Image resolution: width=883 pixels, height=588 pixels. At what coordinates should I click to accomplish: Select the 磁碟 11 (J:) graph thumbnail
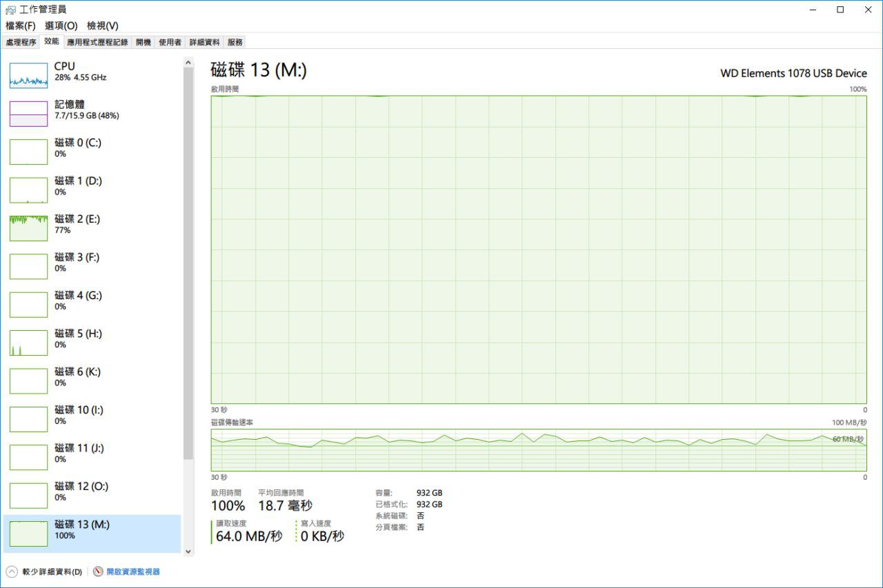click(x=28, y=457)
